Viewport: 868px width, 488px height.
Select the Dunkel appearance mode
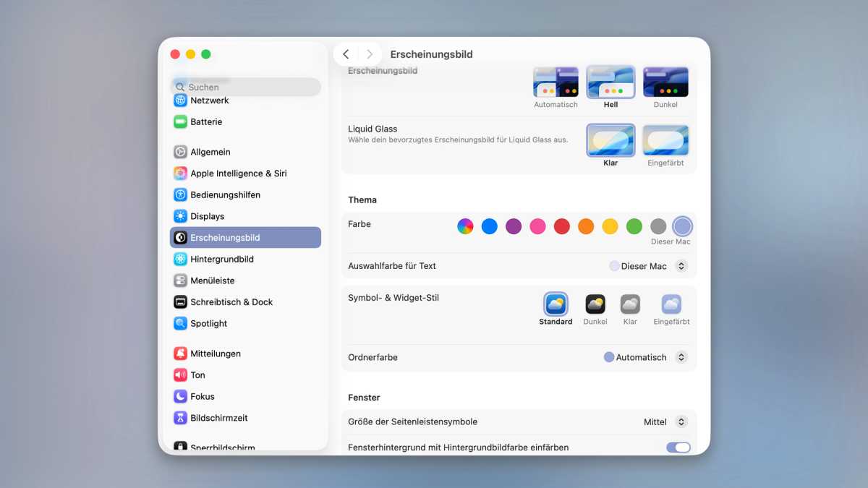pos(665,82)
